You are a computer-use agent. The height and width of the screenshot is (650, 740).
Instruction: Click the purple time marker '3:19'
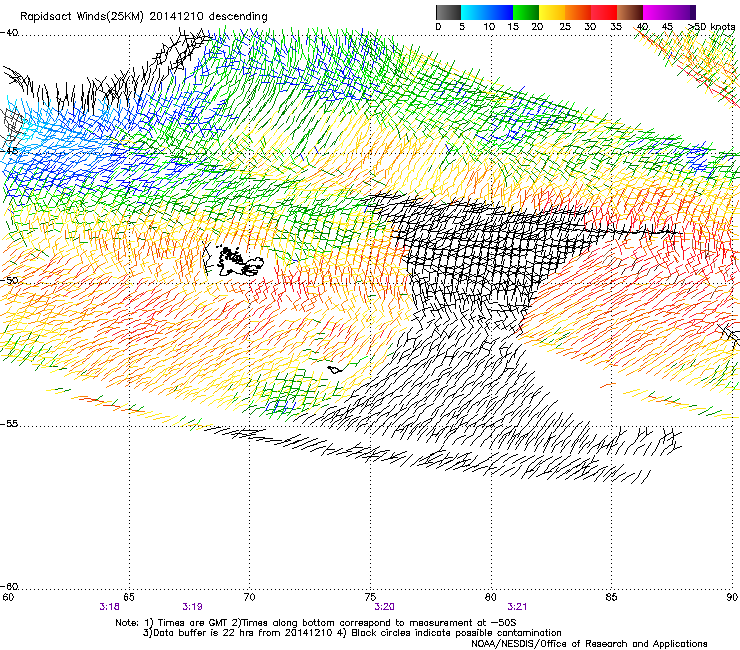[x=193, y=607]
